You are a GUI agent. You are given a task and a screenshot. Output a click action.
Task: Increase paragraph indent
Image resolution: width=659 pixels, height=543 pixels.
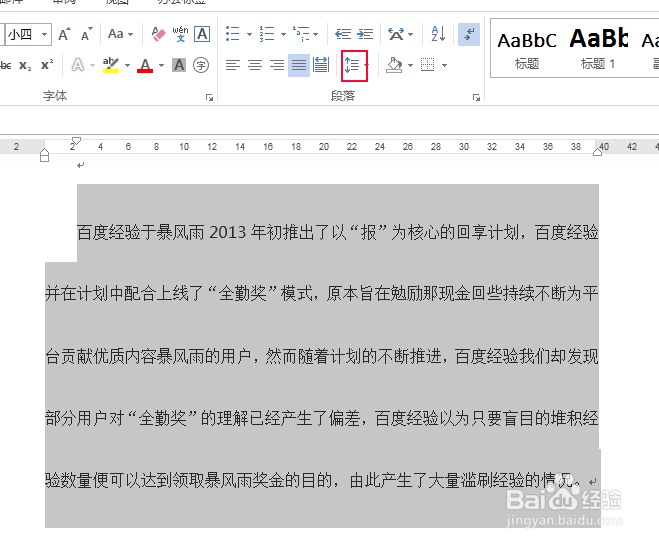pyautogui.click(x=365, y=34)
